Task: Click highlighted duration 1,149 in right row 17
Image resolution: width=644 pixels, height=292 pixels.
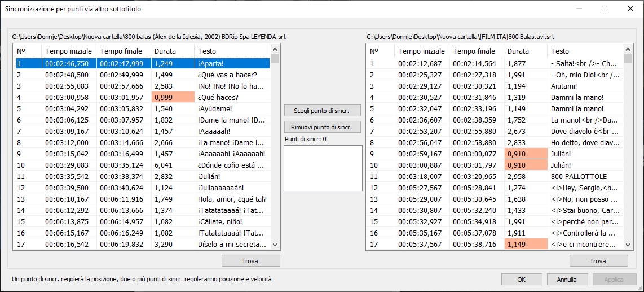Action: tap(526, 245)
